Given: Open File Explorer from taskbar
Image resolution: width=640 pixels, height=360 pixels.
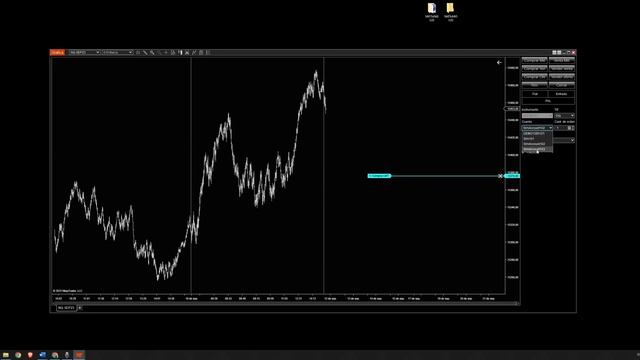Looking at the screenshot, I should click(x=6, y=355).
